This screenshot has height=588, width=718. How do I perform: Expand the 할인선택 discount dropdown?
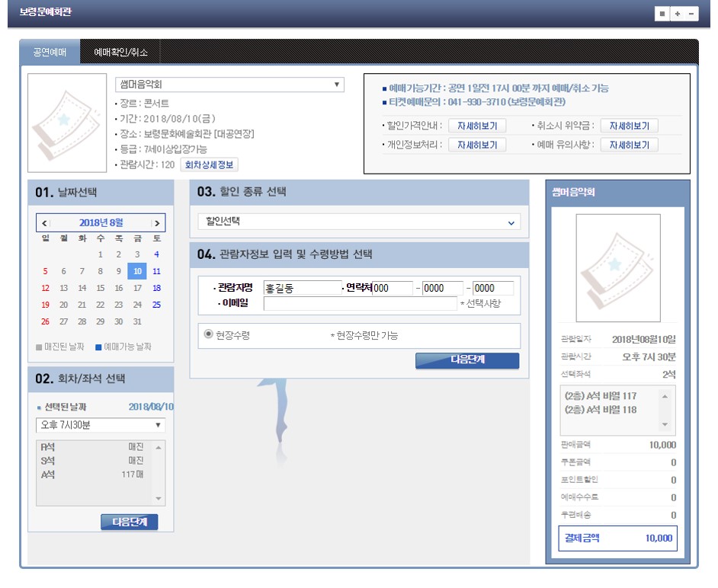click(358, 222)
